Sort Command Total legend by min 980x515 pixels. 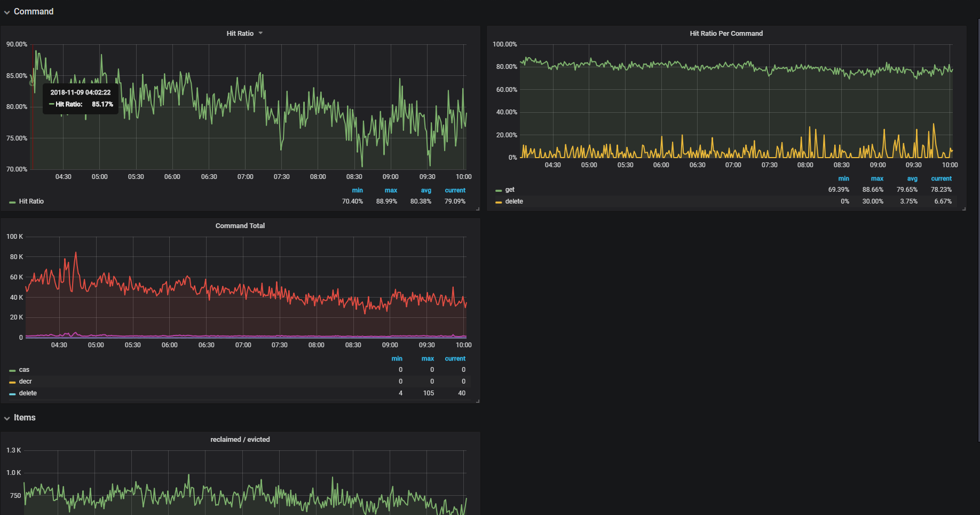click(397, 358)
